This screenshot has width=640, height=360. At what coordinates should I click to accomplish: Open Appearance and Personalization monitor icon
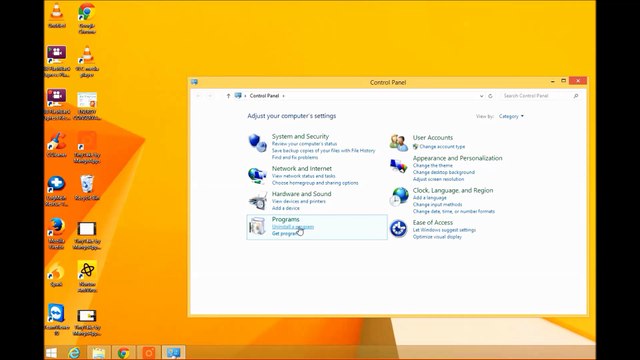[x=398, y=166]
